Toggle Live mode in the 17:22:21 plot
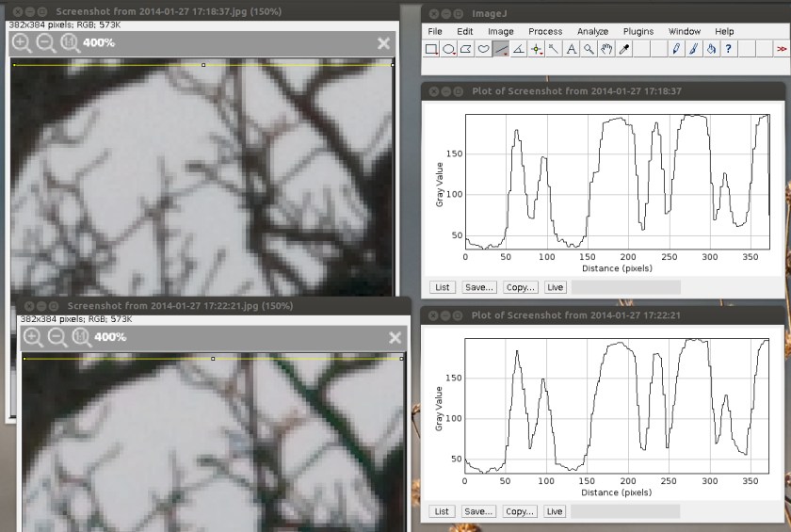The image size is (791, 532). coord(555,511)
